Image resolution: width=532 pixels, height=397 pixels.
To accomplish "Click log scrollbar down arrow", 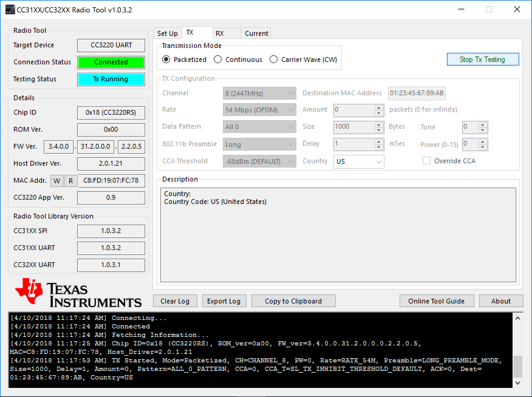I will 518,383.
